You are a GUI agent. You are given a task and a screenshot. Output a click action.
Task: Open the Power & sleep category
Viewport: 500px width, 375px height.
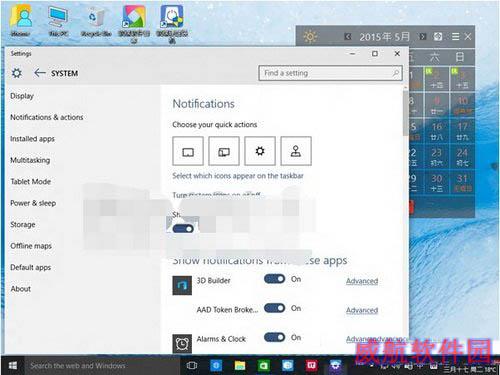tap(33, 203)
